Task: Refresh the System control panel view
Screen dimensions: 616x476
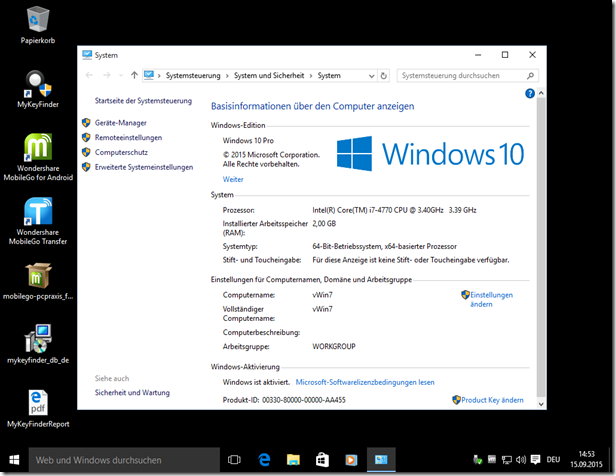Action: coord(384,75)
